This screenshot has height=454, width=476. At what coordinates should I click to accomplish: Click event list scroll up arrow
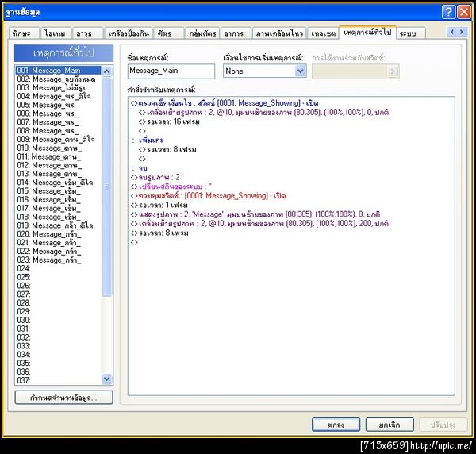click(x=106, y=71)
